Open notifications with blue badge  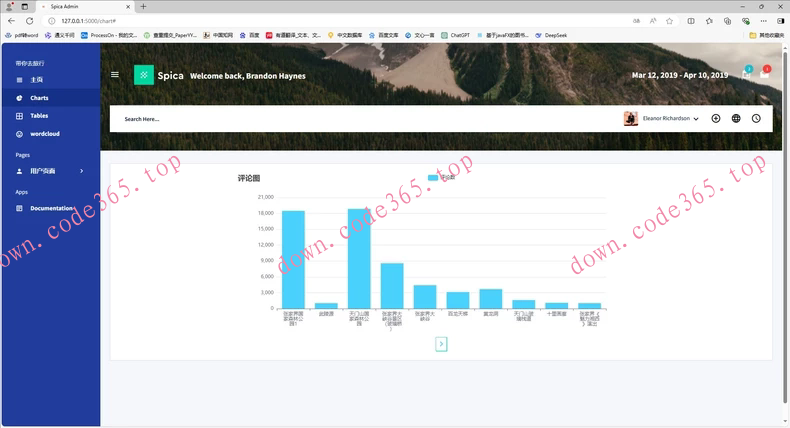coord(747,73)
